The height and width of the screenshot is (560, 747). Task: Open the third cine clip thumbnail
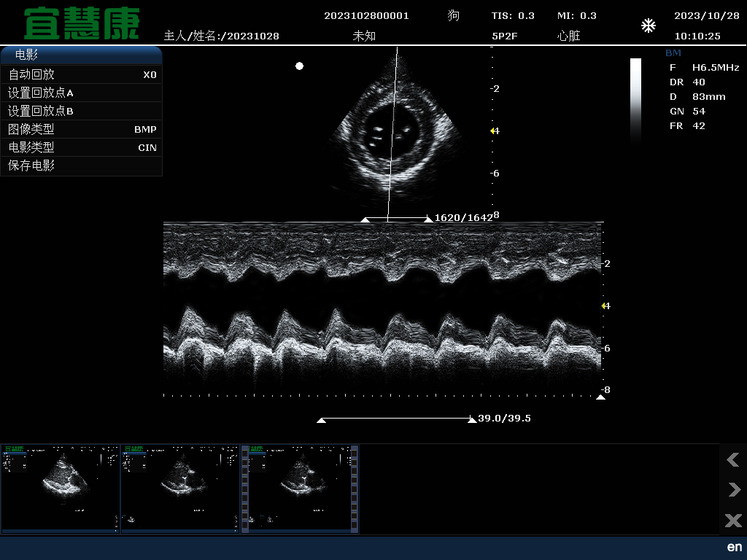tap(300, 489)
